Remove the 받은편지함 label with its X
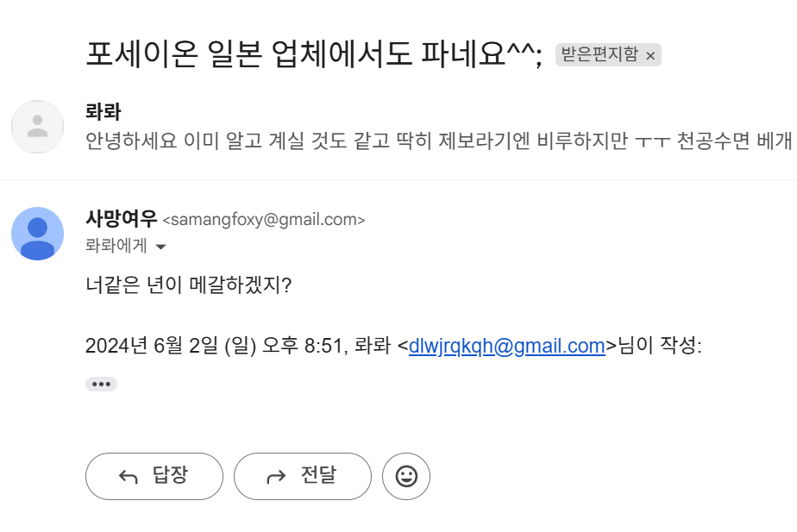 click(x=650, y=55)
